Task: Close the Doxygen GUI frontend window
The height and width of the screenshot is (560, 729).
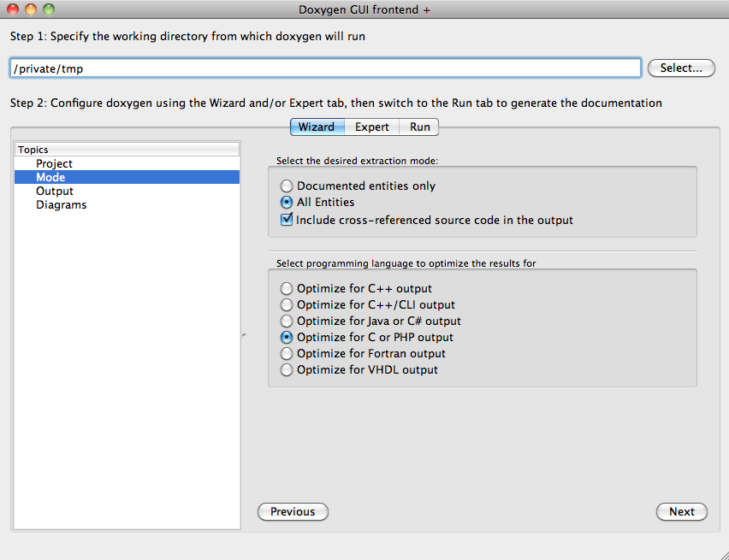Action: pos(13,9)
